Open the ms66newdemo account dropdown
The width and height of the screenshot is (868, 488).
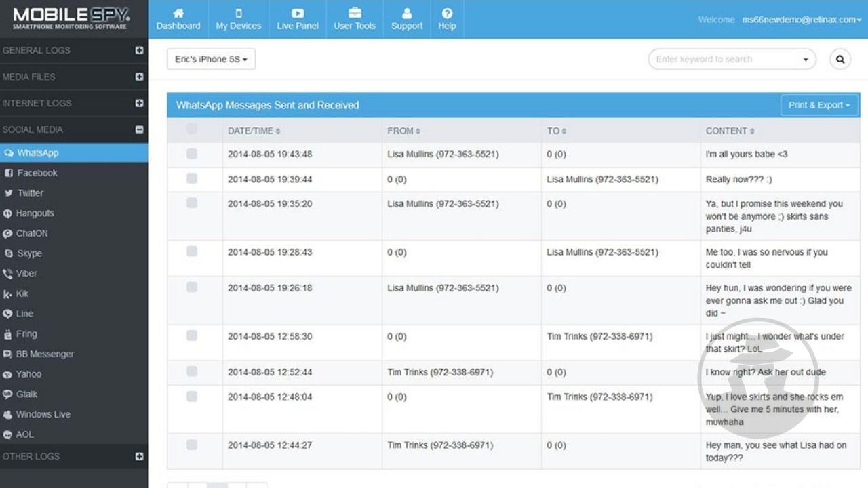pyautogui.click(x=802, y=20)
